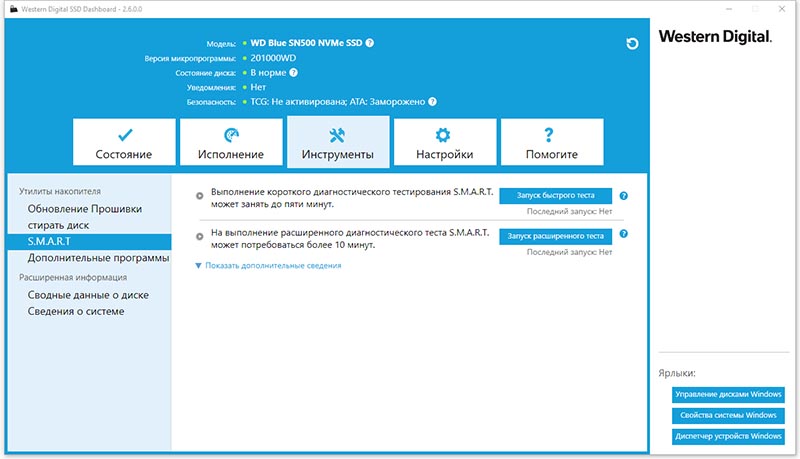Click the gear icon on Настройки tab

click(443, 135)
